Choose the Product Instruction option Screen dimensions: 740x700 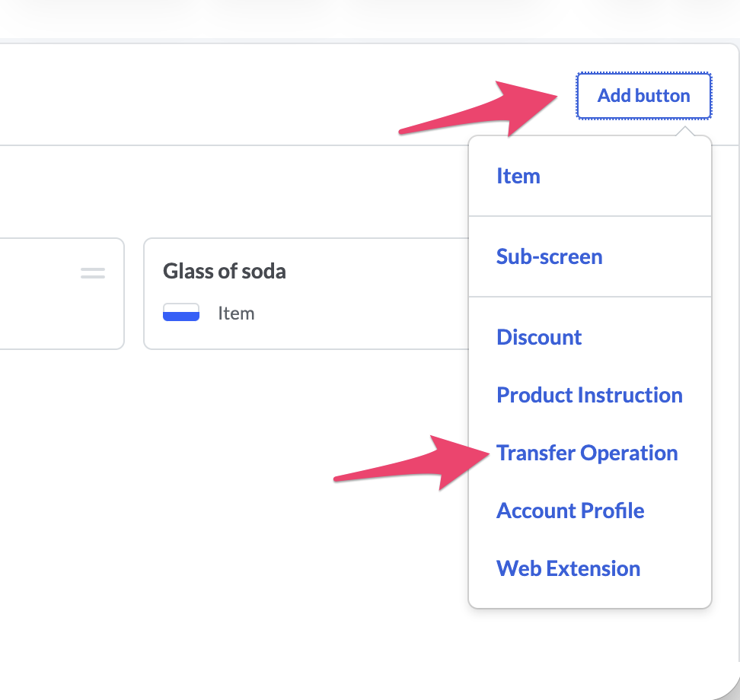(589, 395)
